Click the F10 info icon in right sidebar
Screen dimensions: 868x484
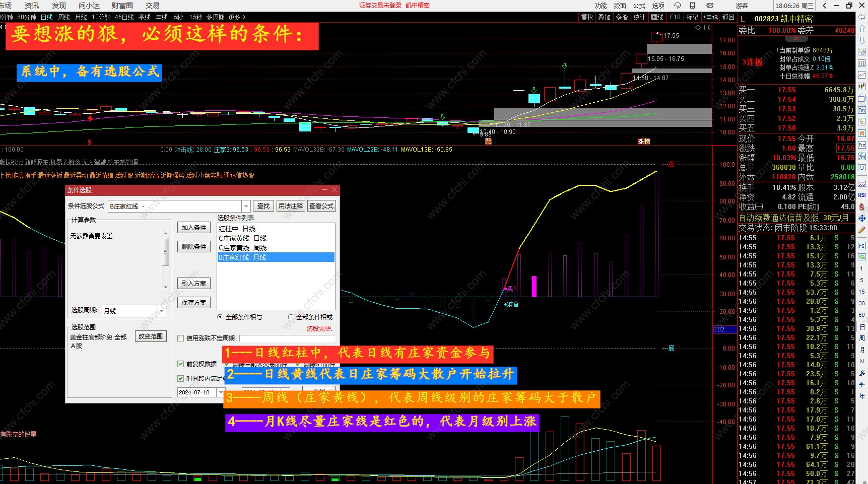pyautogui.click(x=862, y=110)
